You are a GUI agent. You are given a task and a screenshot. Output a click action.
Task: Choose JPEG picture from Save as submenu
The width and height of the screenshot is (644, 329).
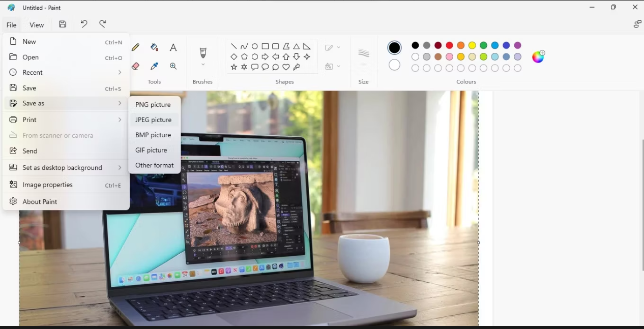pos(154,119)
